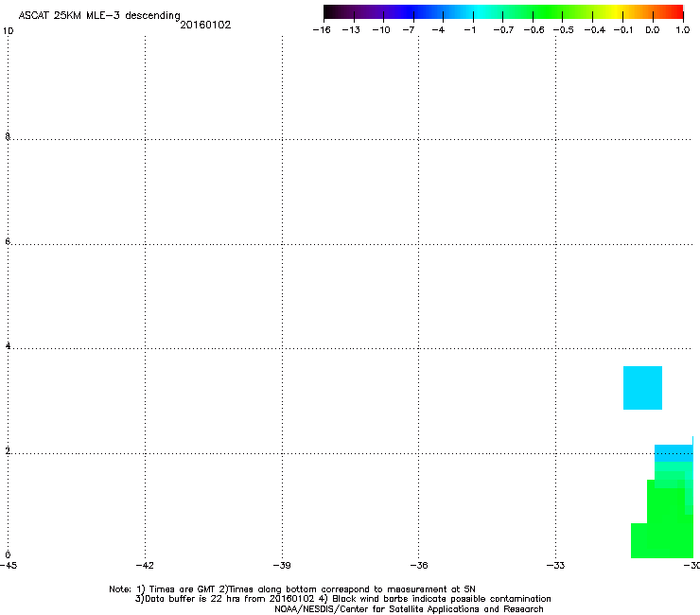Viewport: 700px width, 615px height.
Task: Click the isolated light blue data square
Action: (x=642, y=388)
